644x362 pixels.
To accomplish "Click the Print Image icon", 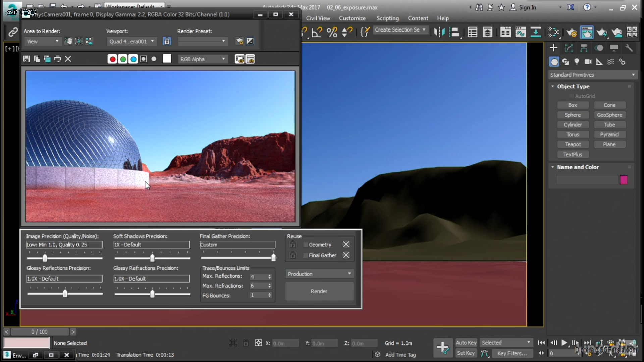I will click(58, 59).
